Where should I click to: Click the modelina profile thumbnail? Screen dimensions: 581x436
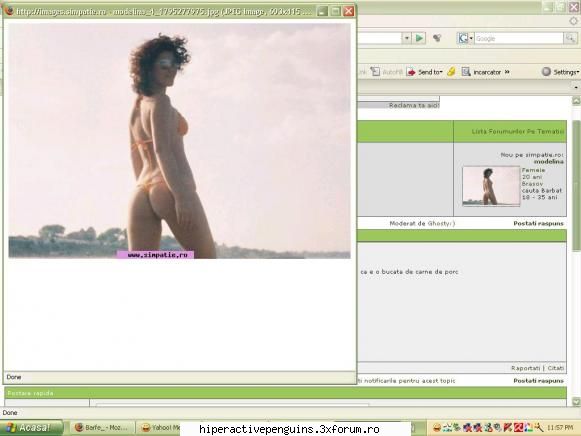pos(491,186)
